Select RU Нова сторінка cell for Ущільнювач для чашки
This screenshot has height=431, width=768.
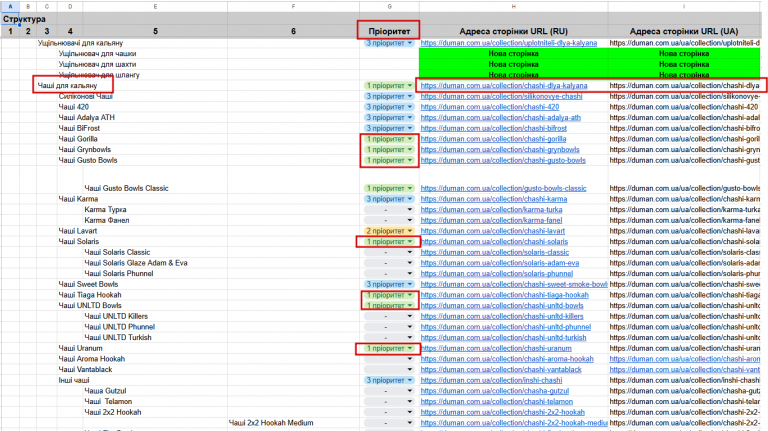[514, 54]
